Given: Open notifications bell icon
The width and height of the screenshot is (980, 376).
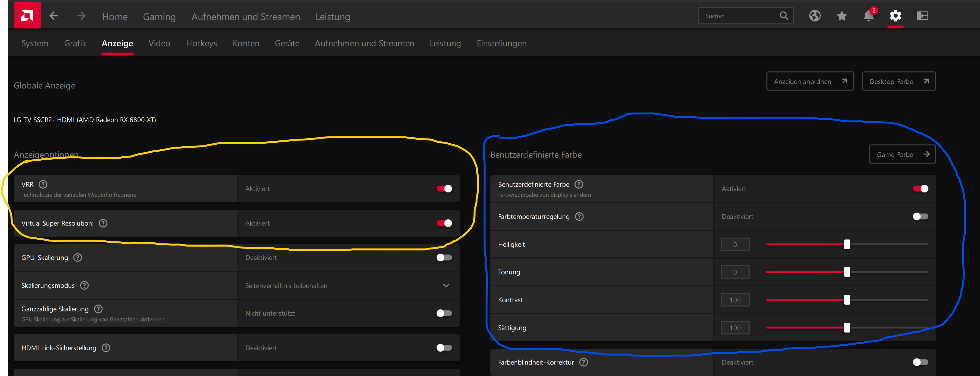Looking at the screenshot, I should [x=869, y=16].
